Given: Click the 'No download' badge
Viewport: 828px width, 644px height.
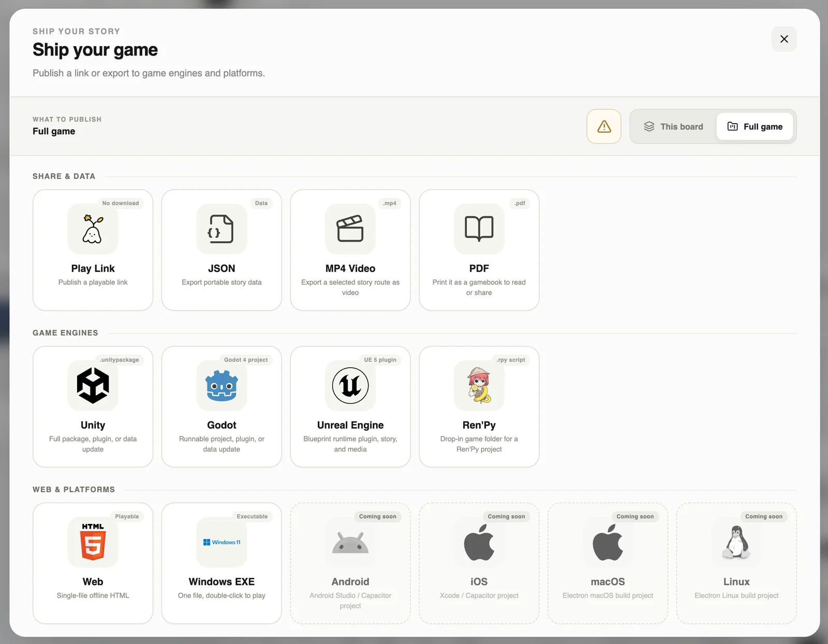Looking at the screenshot, I should coord(121,203).
